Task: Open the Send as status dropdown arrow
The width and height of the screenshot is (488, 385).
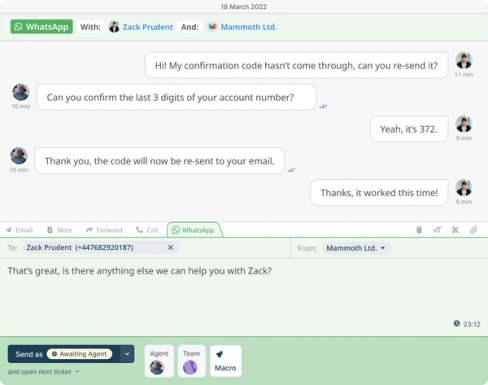Action: click(x=127, y=354)
